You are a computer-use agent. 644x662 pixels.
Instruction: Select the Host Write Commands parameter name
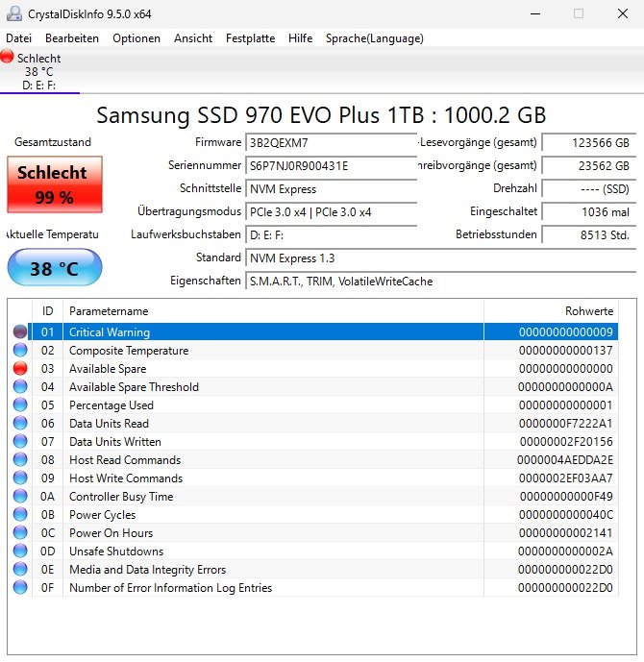coord(126,478)
